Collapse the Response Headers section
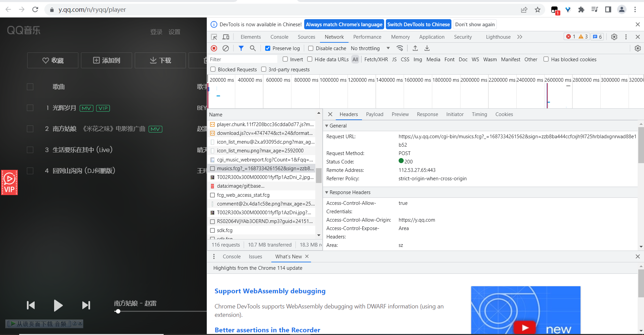This screenshot has height=335, width=644. tap(327, 192)
